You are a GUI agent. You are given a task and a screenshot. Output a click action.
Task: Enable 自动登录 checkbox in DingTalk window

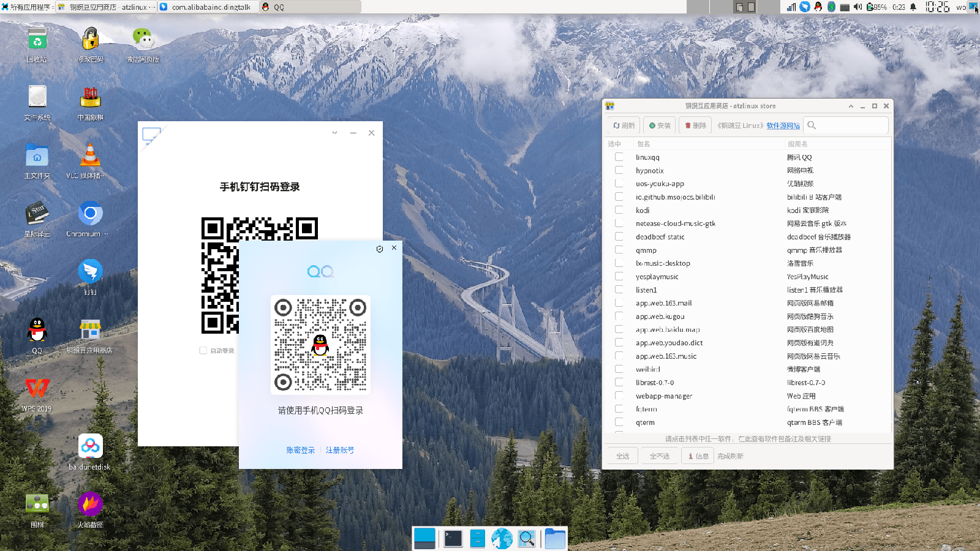(203, 351)
